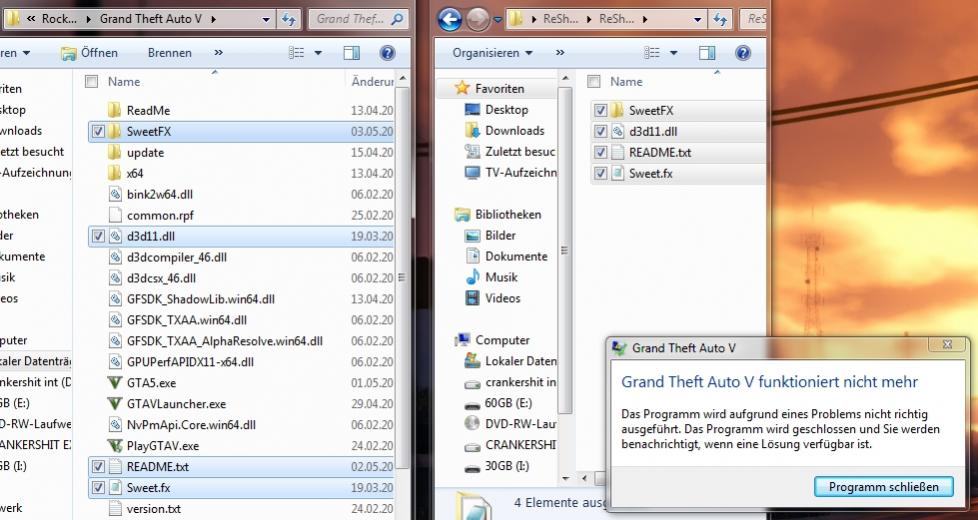Uncheck SweetFX checkbox in right ReShade window
Image resolution: width=978 pixels, height=520 pixels.
coord(600,110)
